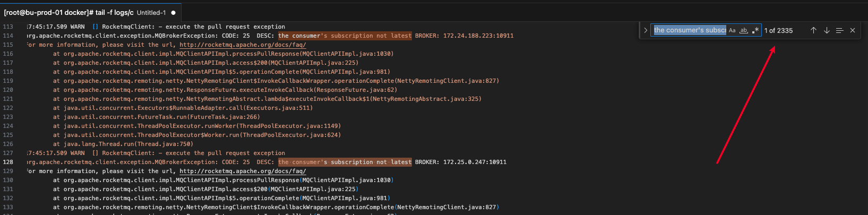Click line number 133 in gutter
The height and width of the screenshot is (215, 868).
click(x=8, y=207)
